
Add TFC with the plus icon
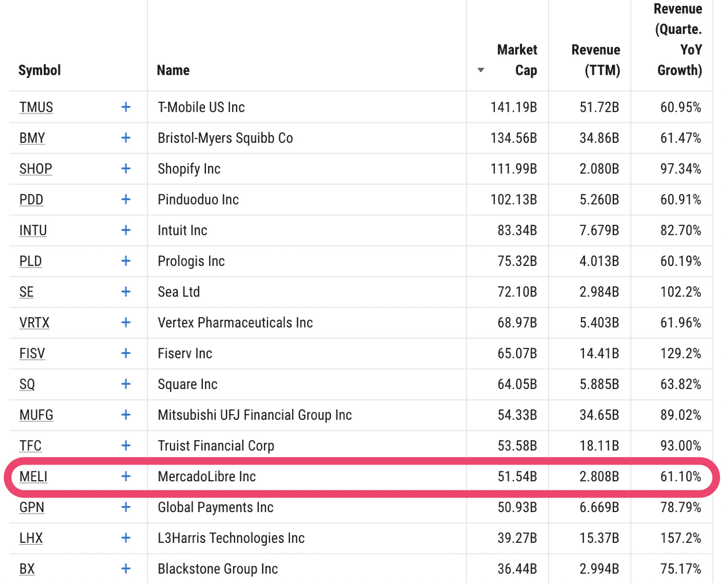tap(126, 445)
